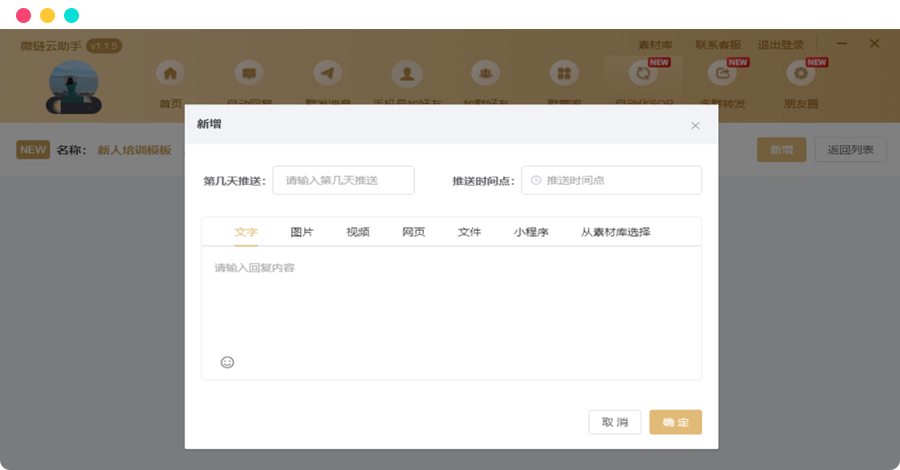Choose the 从素材库选择 tab
Screen dimensions: 900x470
[616, 232]
